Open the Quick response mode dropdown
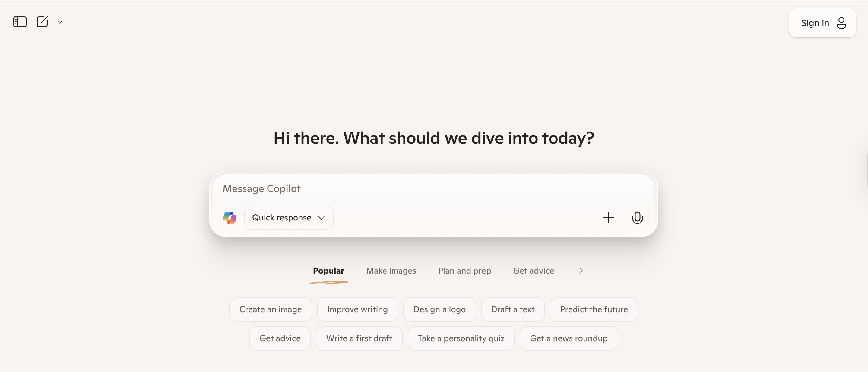Image resolution: width=868 pixels, height=372 pixels. (x=289, y=217)
